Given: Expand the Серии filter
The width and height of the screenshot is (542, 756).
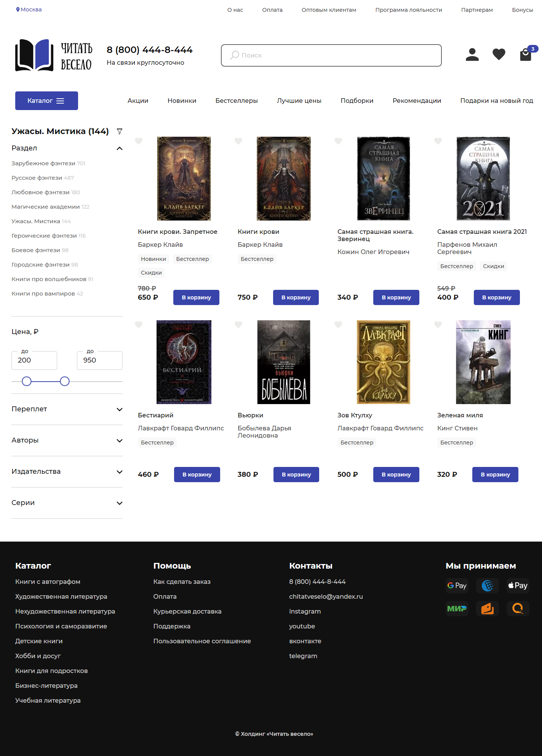Looking at the screenshot, I should 120,503.
